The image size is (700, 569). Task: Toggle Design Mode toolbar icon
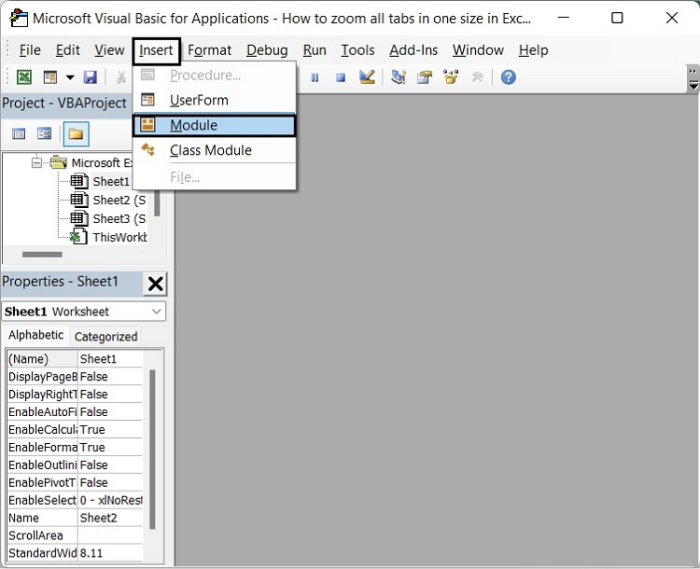[x=367, y=77]
